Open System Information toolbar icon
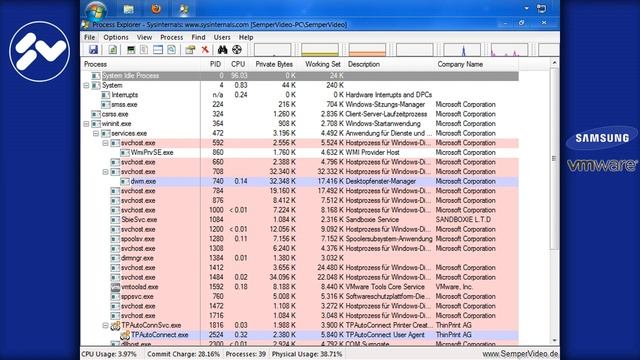This screenshot has height=360, width=640. [131, 50]
